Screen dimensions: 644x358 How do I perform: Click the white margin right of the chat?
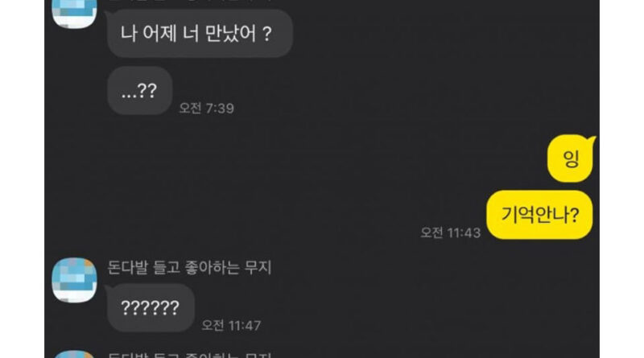pos(621,179)
